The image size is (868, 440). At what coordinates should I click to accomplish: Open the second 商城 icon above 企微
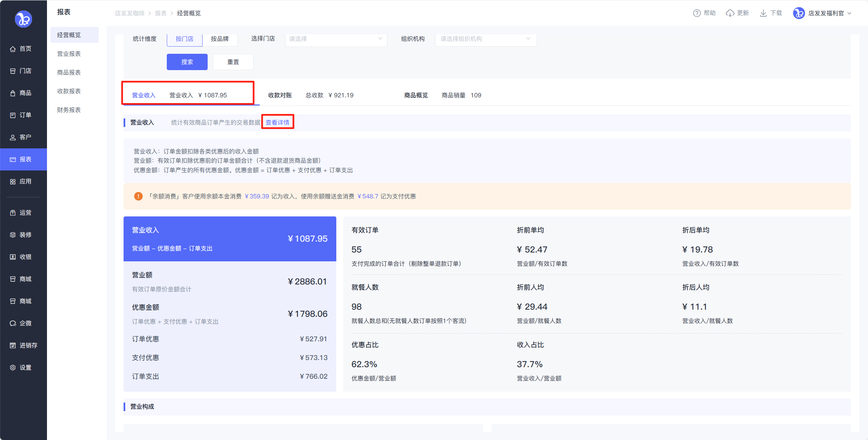[x=13, y=302]
